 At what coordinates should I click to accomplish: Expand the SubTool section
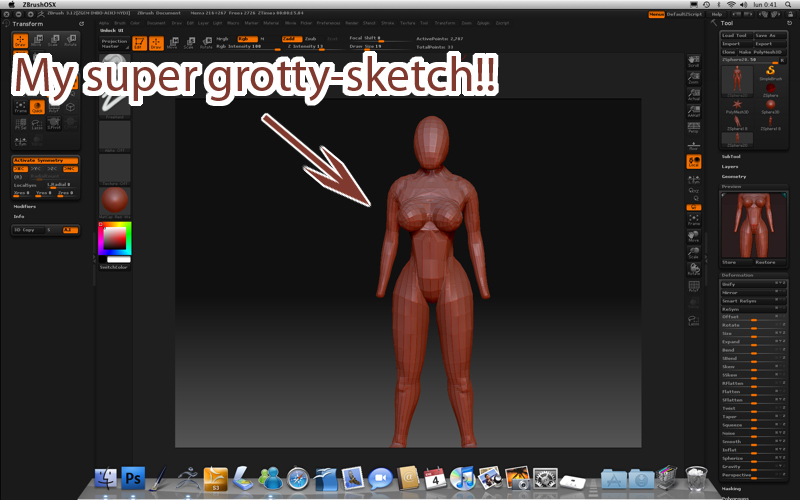[731, 157]
